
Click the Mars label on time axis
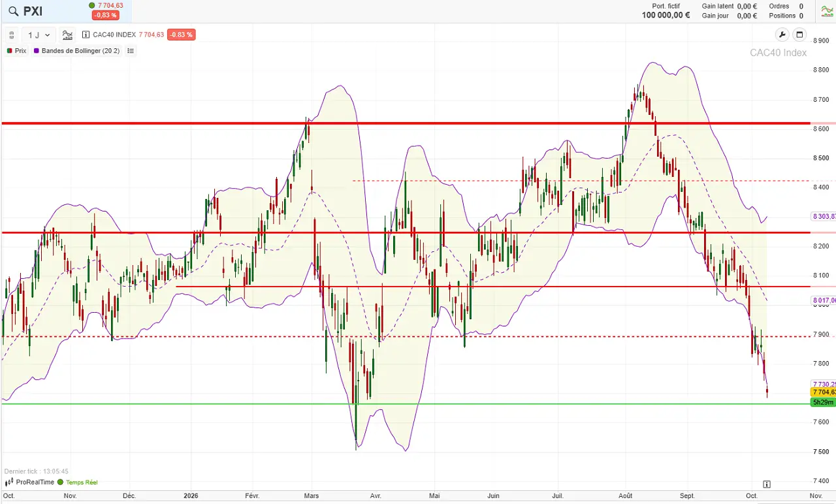pos(312,496)
